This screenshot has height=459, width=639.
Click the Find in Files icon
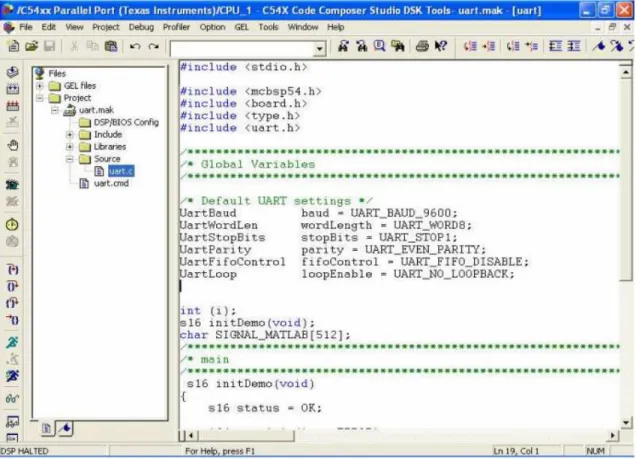tap(398, 46)
